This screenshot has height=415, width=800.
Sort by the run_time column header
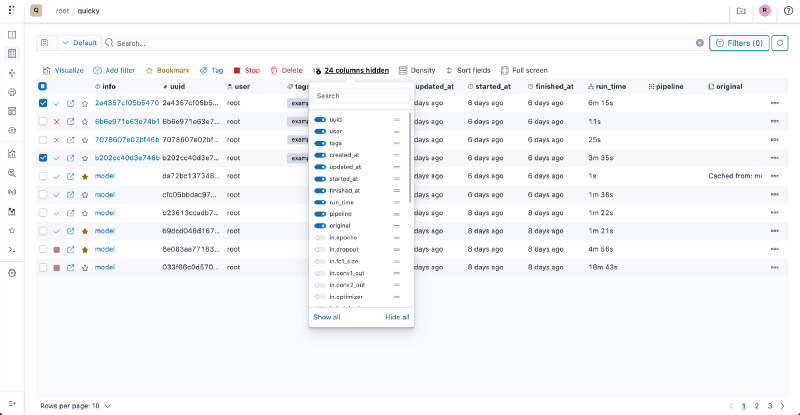pos(607,86)
